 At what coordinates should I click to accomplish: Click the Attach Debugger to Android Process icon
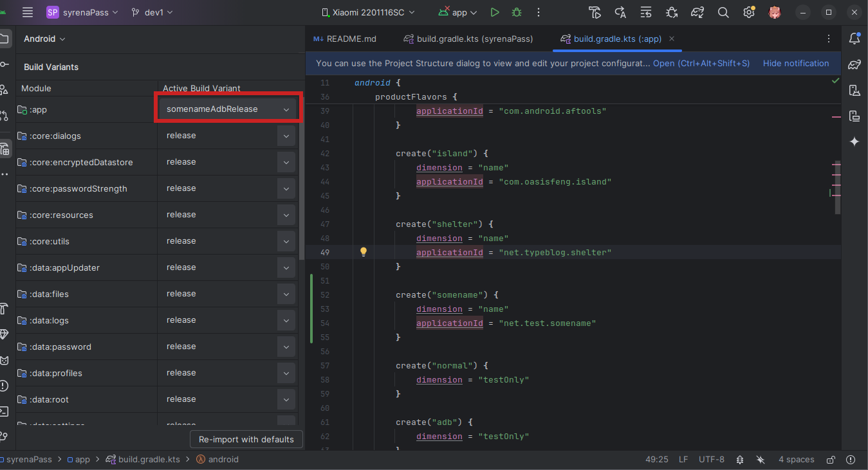coord(672,12)
